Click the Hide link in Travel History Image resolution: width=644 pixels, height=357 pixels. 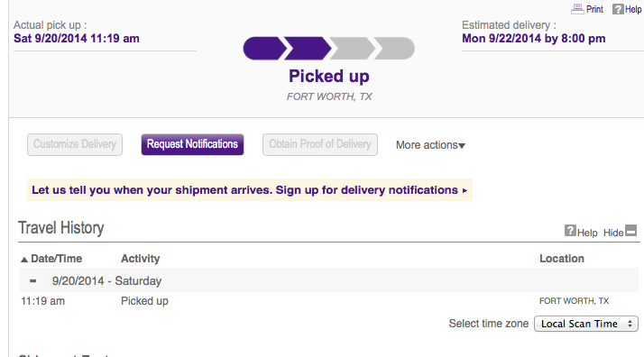tap(613, 233)
